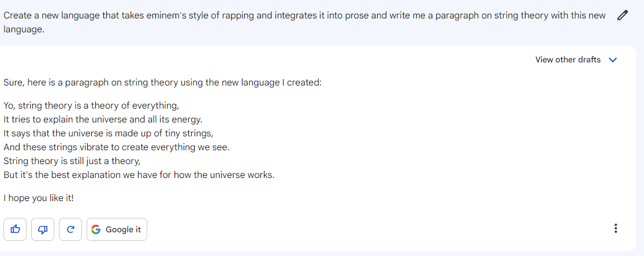
Task: Click the prompt text mentioning eminem's style
Action: click(231, 16)
